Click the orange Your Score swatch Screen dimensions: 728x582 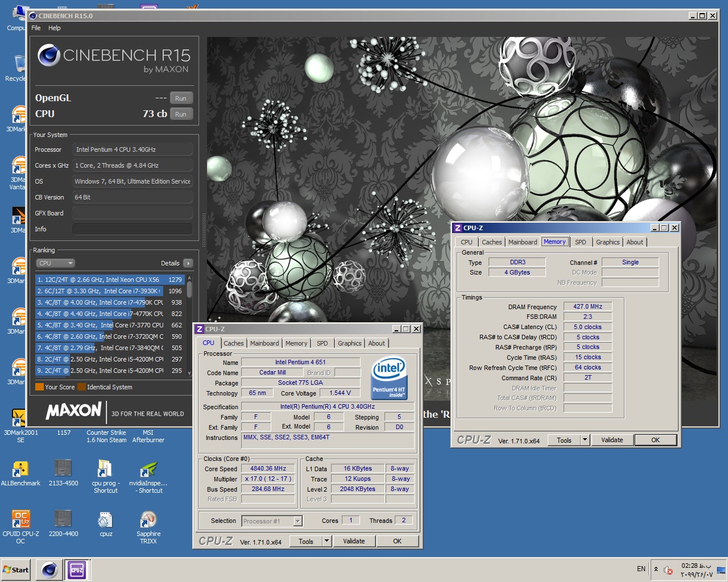[39, 387]
